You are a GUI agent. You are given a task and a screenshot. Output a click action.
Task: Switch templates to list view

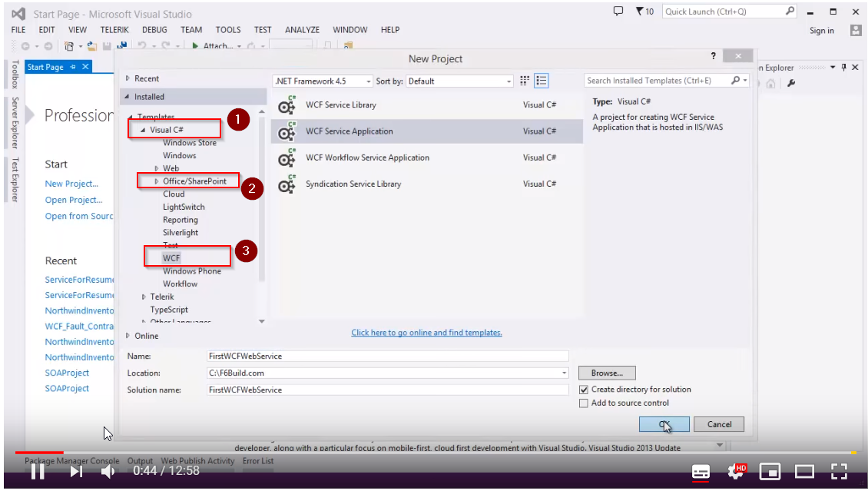[542, 81]
